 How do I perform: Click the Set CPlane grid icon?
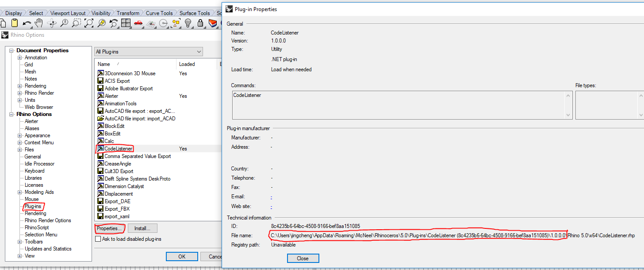tap(151, 23)
